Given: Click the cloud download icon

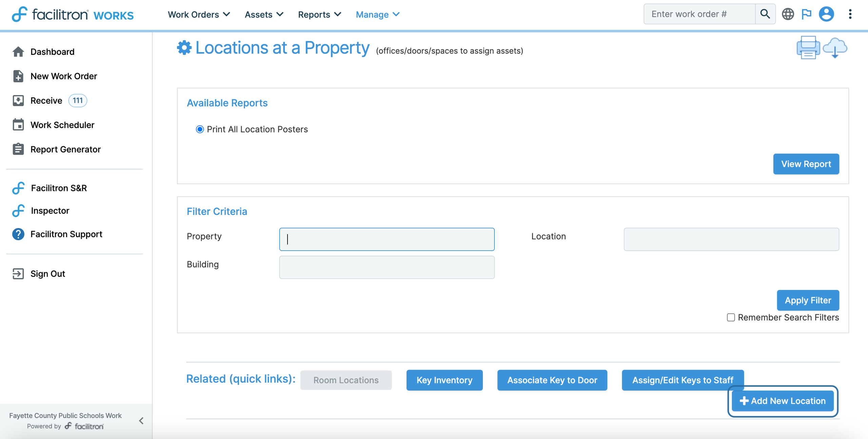Looking at the screenshot, I should [x=835, y=48].
